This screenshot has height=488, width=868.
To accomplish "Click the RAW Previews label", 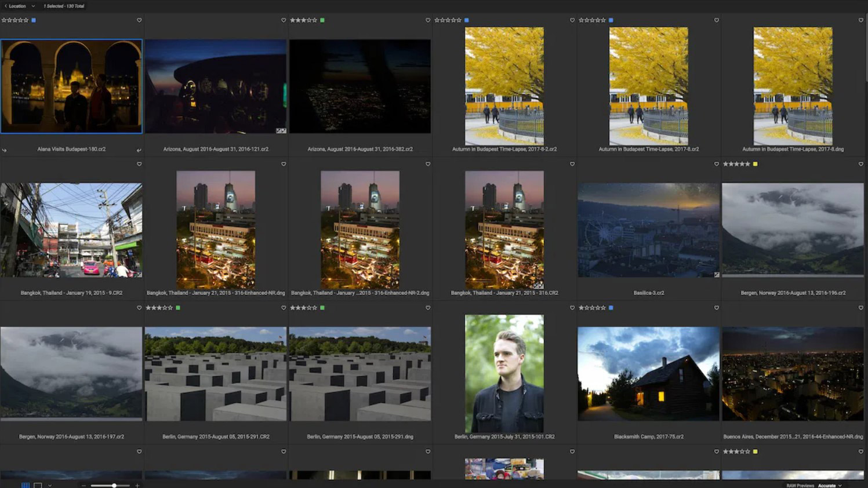I will (801, 485).
